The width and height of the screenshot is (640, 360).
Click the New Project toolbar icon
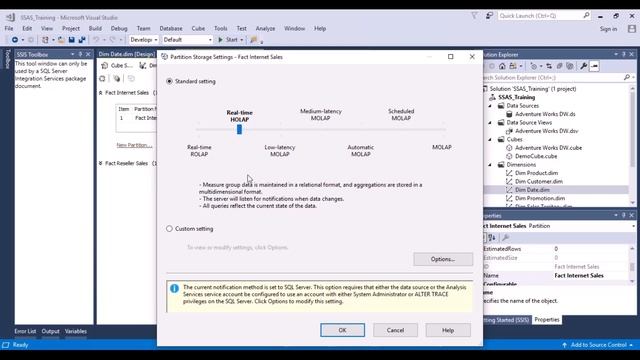45,40
